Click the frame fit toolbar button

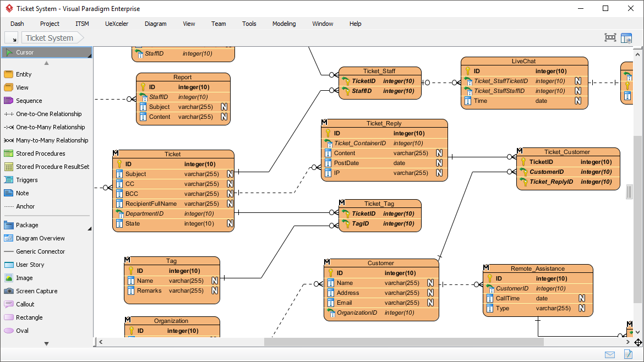pos(610,37)
